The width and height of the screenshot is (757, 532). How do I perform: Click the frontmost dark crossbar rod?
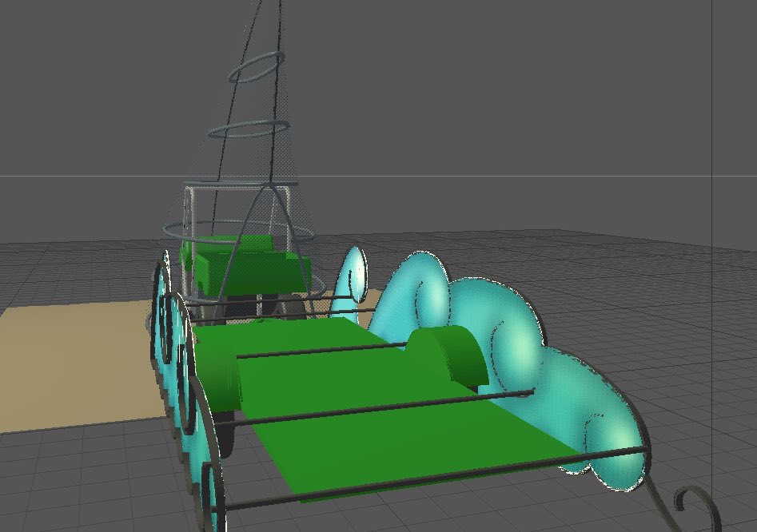432,479
